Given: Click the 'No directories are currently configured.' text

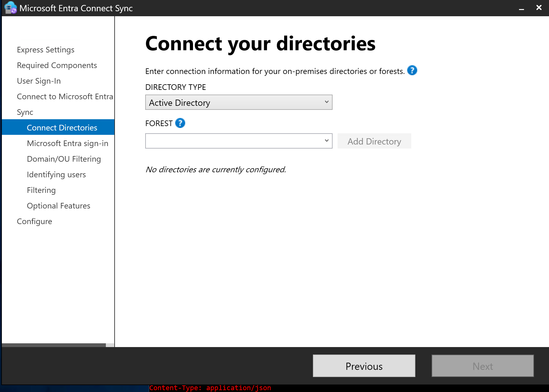Looking at the screenshot, I should point(216,169).
